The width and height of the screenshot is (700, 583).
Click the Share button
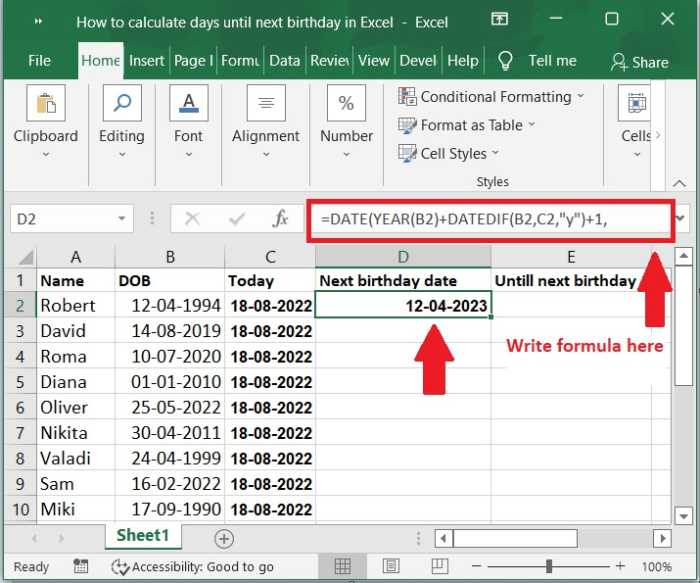pyautogui.click(x=639, y=62)
